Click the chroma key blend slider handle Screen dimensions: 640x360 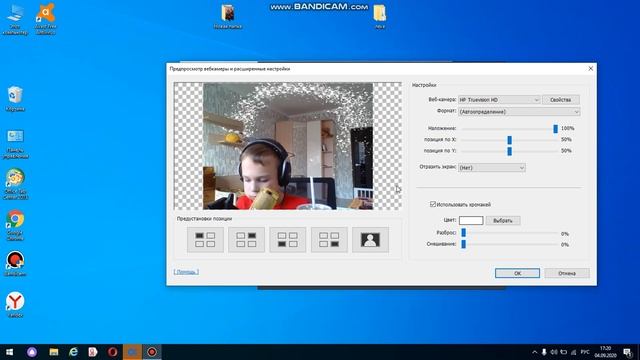click(463, 244)
